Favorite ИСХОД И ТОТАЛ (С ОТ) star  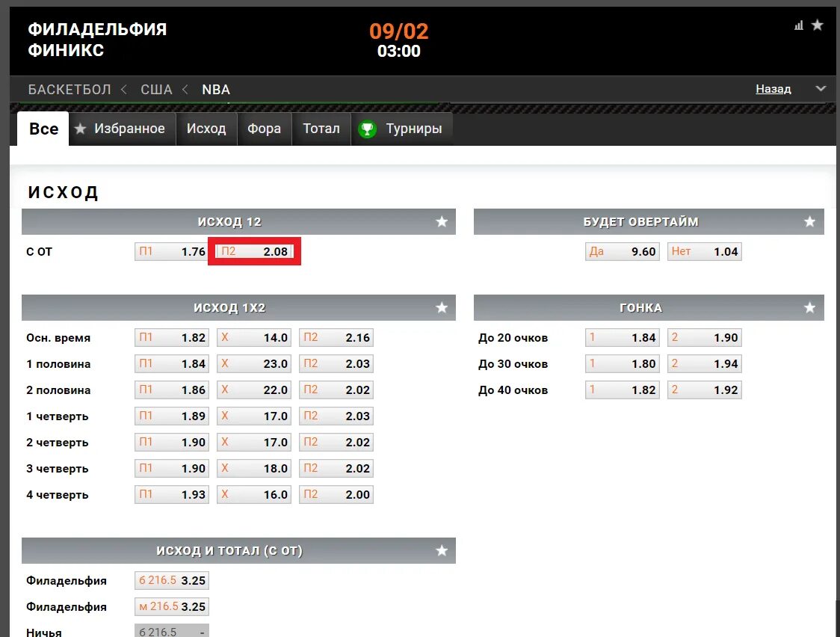pos(442,551)
